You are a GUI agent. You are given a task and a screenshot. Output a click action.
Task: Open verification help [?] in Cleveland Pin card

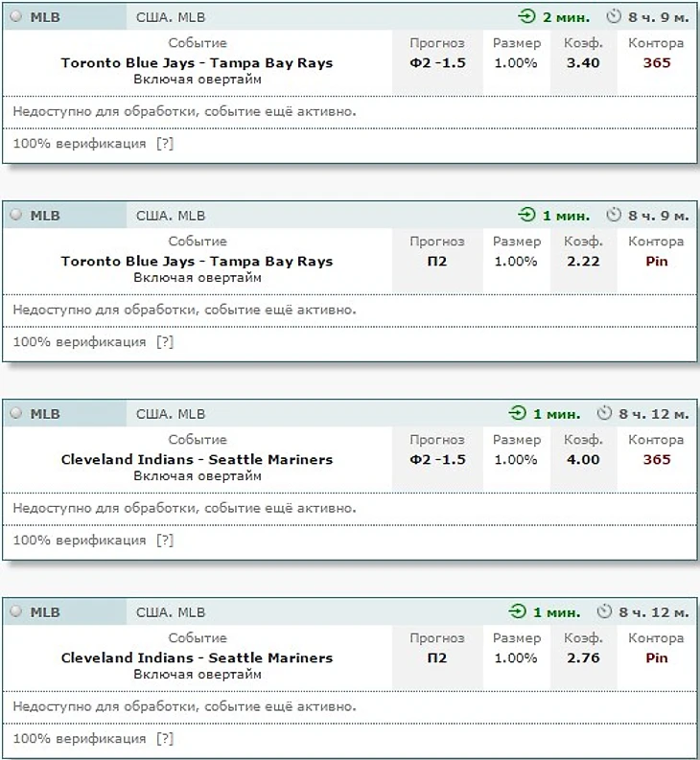(165, 739)
